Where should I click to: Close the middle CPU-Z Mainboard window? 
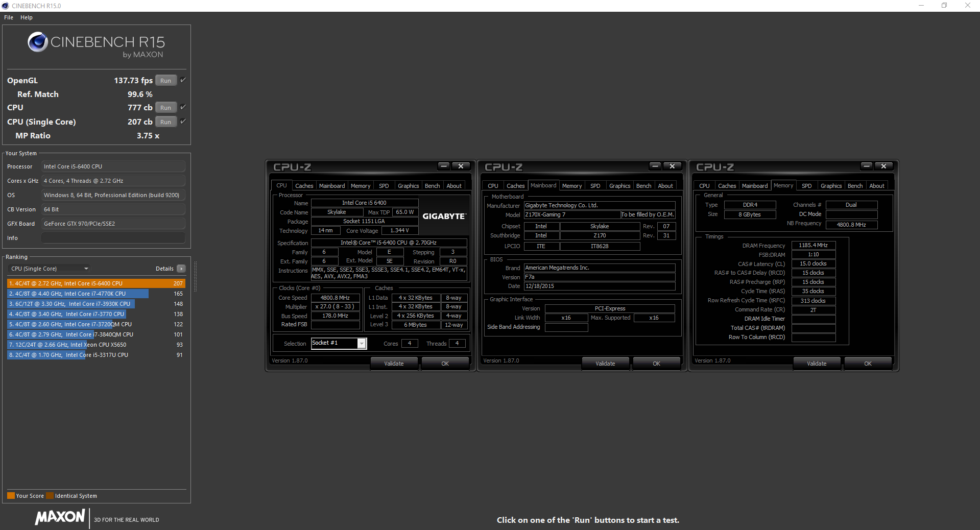[672, 166]
